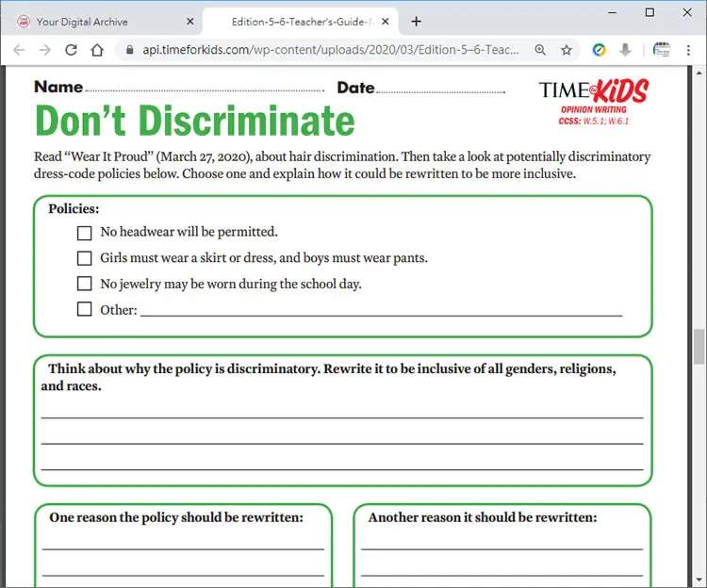707x588 pixels.
Task: Open the zoom magnifier icon in address bar
Action: pos(540,50)
